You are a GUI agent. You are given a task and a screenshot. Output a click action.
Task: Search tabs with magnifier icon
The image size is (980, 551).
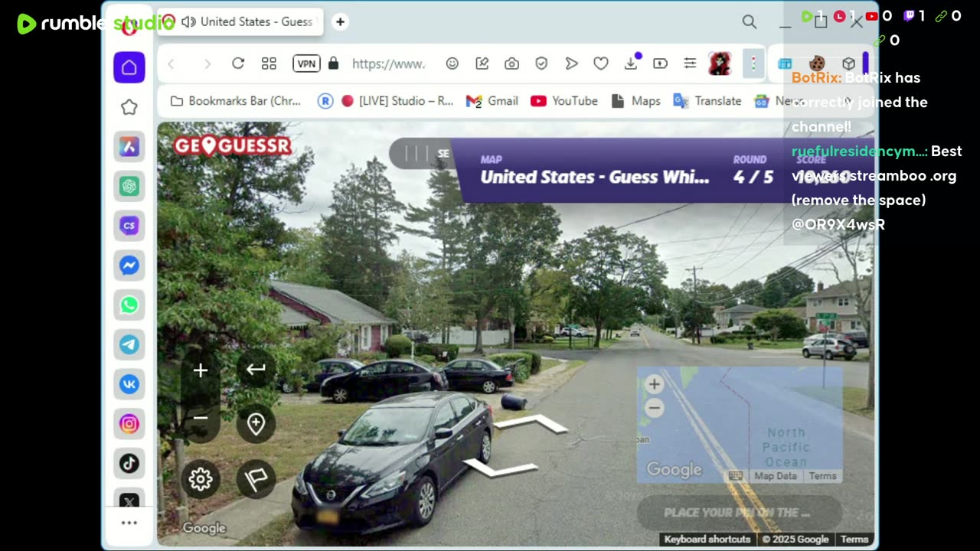point(750,22)
